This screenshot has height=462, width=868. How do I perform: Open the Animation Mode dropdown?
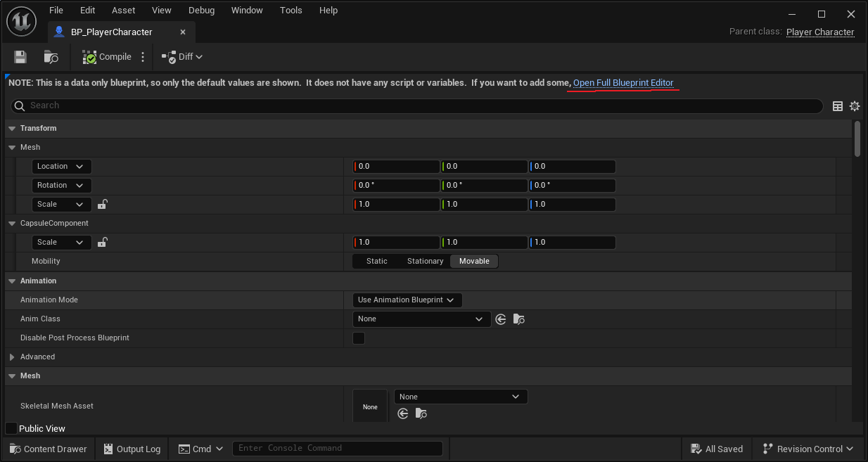[x=407, y=300]
